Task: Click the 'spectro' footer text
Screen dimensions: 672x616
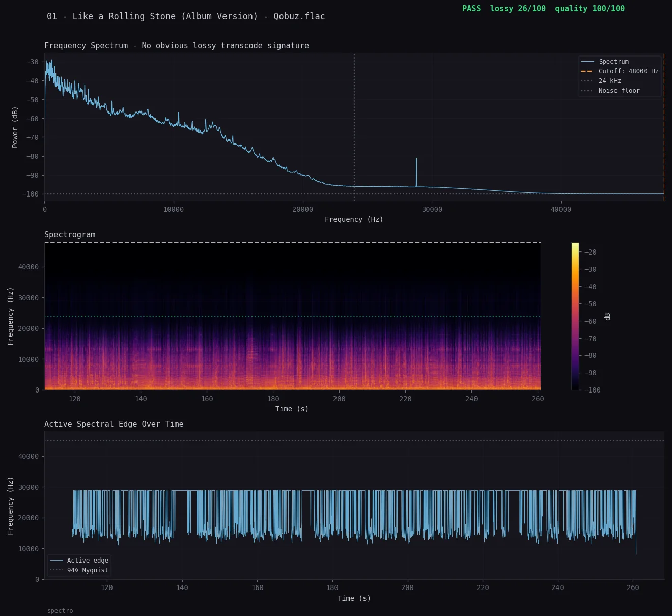Action: point(60,611)
